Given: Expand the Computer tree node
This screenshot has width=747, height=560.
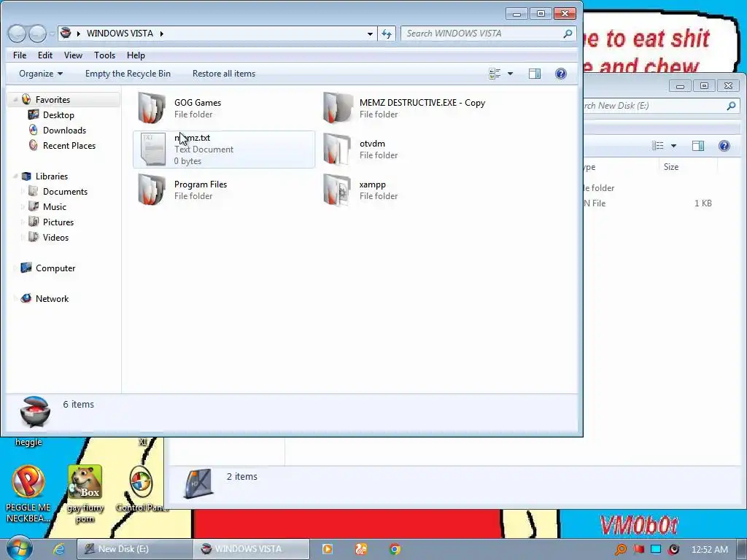Looking at the screenshot, I should click(15, 268).
